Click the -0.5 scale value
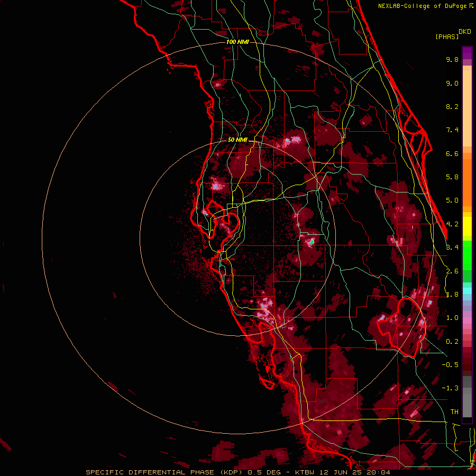This screenshot has width=476, height=476. (450, 365)
